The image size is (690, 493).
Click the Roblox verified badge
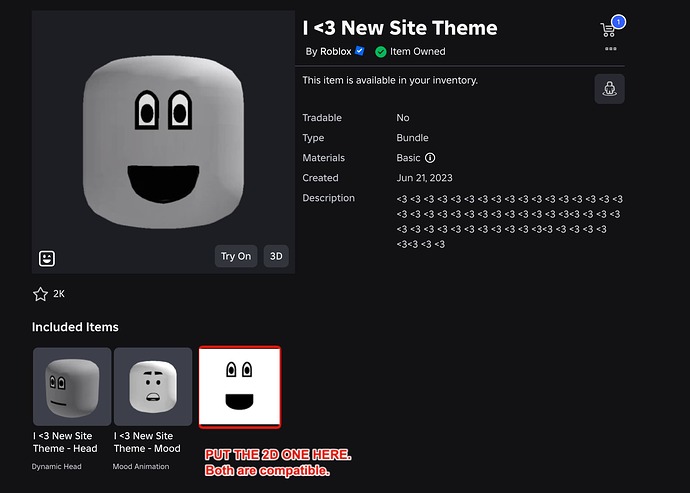(x=360, y=51)
